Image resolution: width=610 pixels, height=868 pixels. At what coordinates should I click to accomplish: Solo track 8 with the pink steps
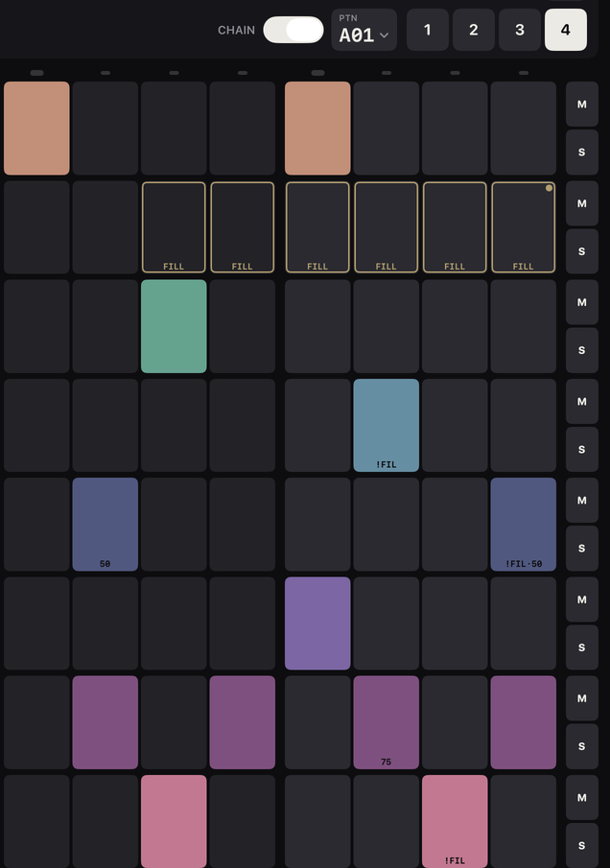click(x=582, y=845)
